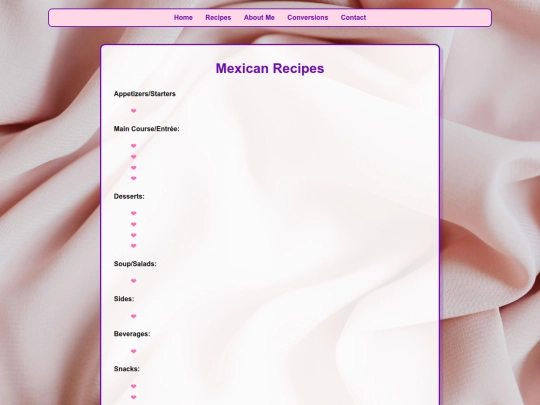Visit the Conversions page
Screen dimensions: 540x405
click(x=308, y=18)
